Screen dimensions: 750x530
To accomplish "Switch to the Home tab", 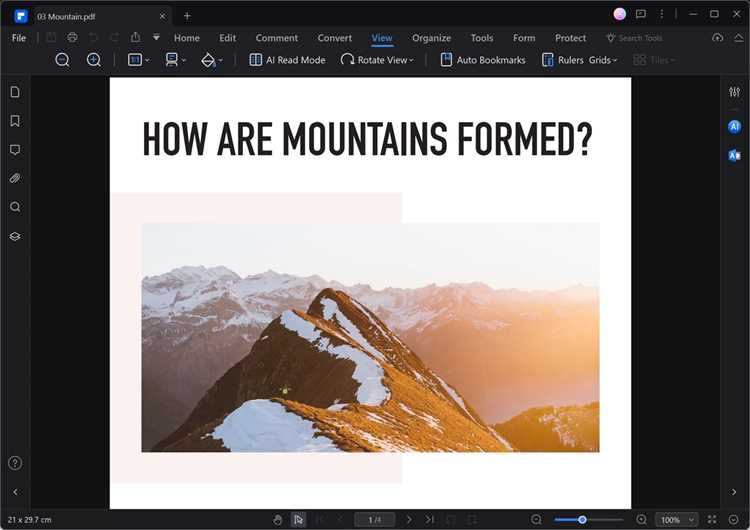I will pyautogui.click(x=187, y=38).
